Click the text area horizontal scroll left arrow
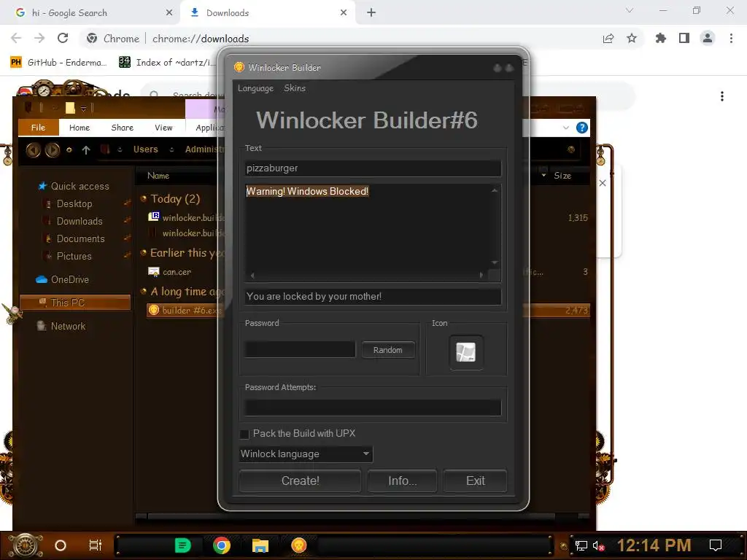The height and width of the screenshot is (560, 747). 252,275
